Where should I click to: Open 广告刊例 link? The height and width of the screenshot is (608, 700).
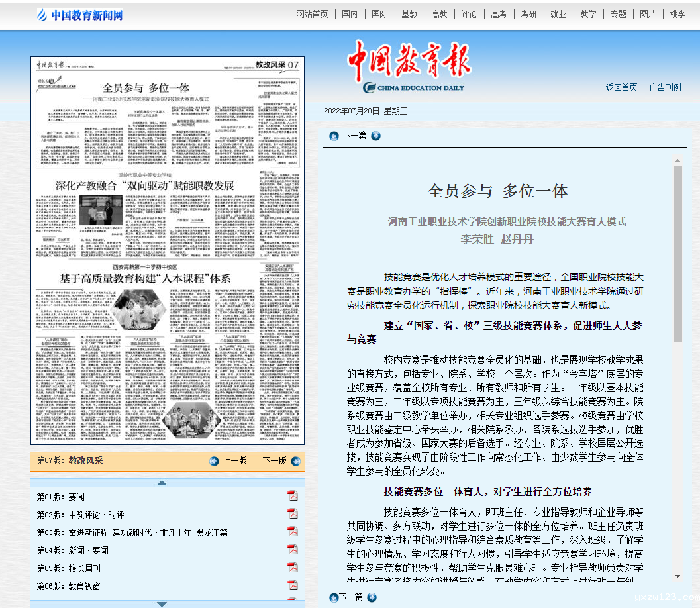665,87
